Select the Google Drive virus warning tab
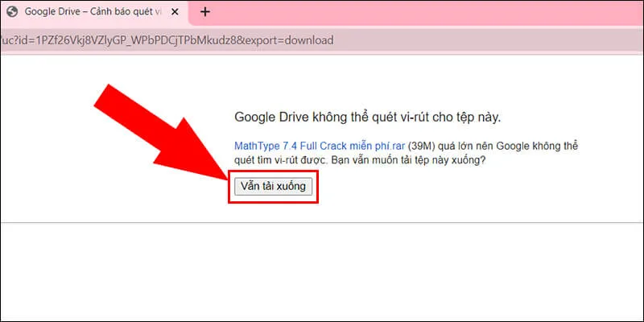The height and width of the screenshot is (322, 644). pos(94,12)
